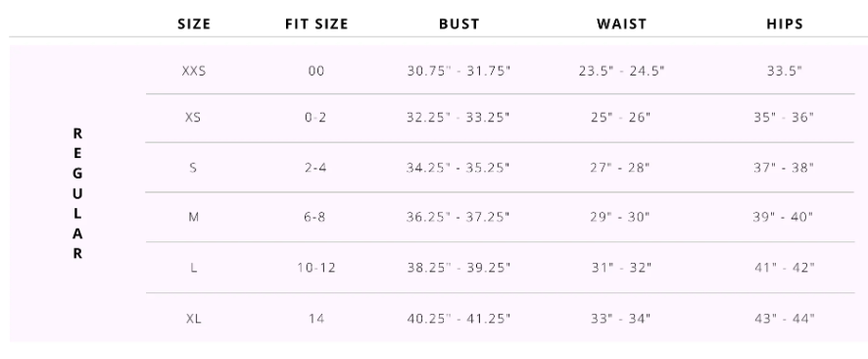Click waist value 23.5" - 24.5"
Screen dimensions: 868x359
pos(621,71)
